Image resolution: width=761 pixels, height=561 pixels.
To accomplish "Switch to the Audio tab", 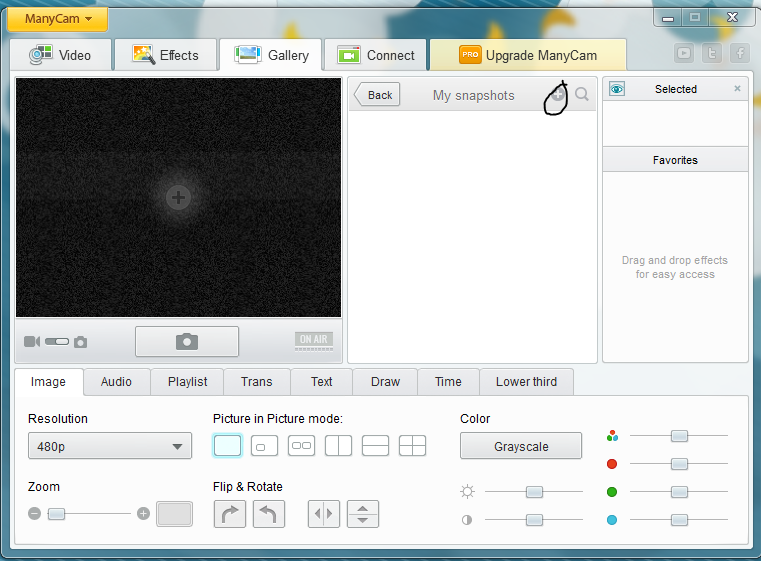I will click(x=116, y=382).
